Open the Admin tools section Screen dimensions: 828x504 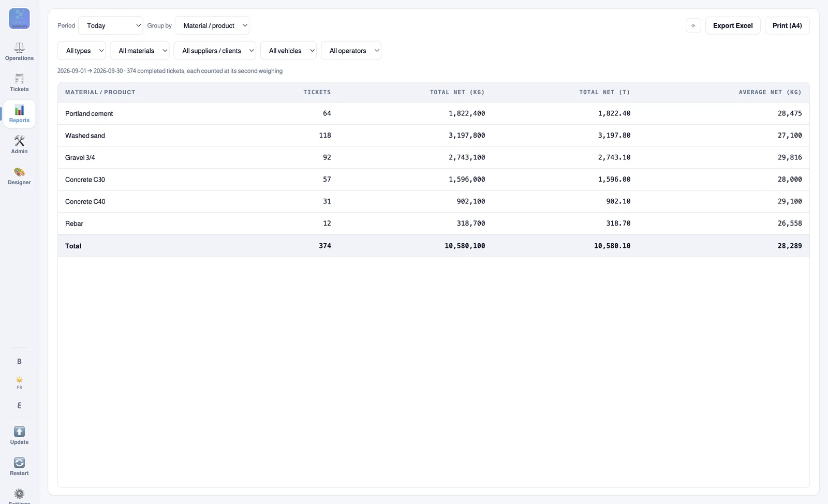pos(19,145)
